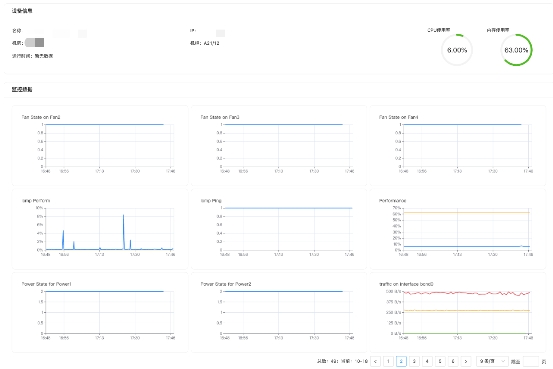Jump to pagination page 4
This screenshot has height=369, width=553.
click(427, 361)
